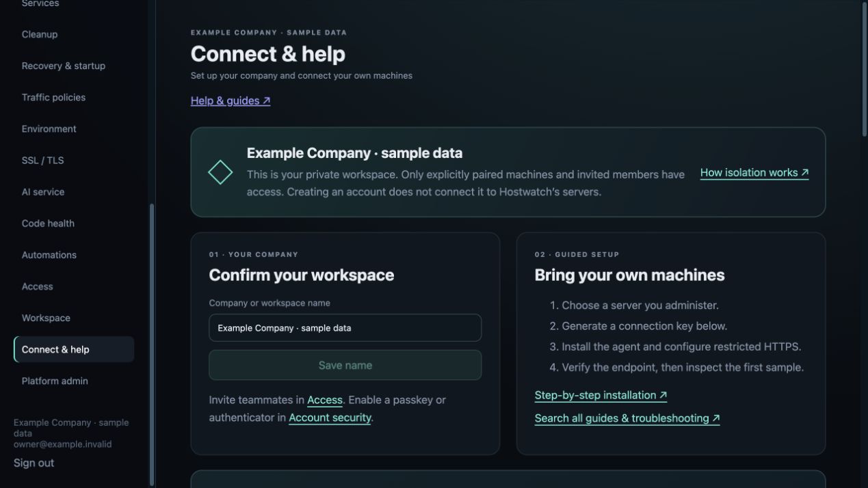The height and width of the screenshot is (488, 868).
Task: Click the 'Connect & help' page heading
Action: (x=268, y=54)
